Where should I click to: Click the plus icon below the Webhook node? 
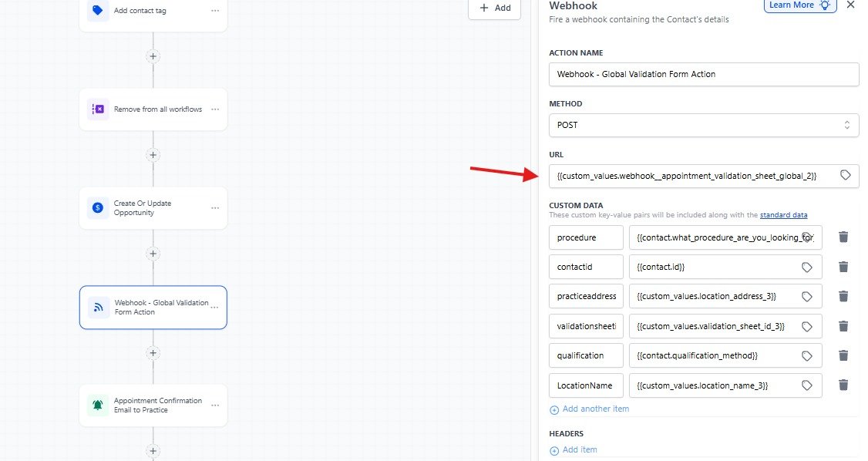click(153, 353)
